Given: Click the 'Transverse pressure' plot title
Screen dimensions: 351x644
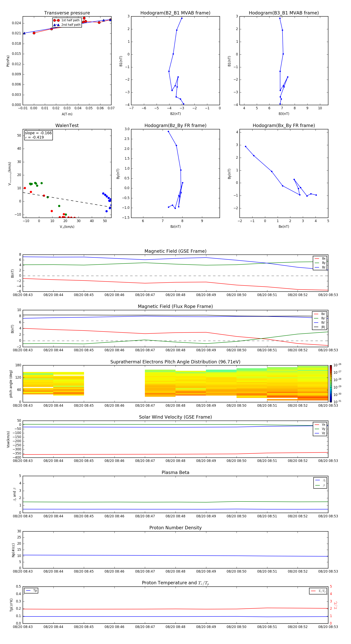Looking at the screenshot, I should coord(67,13).
